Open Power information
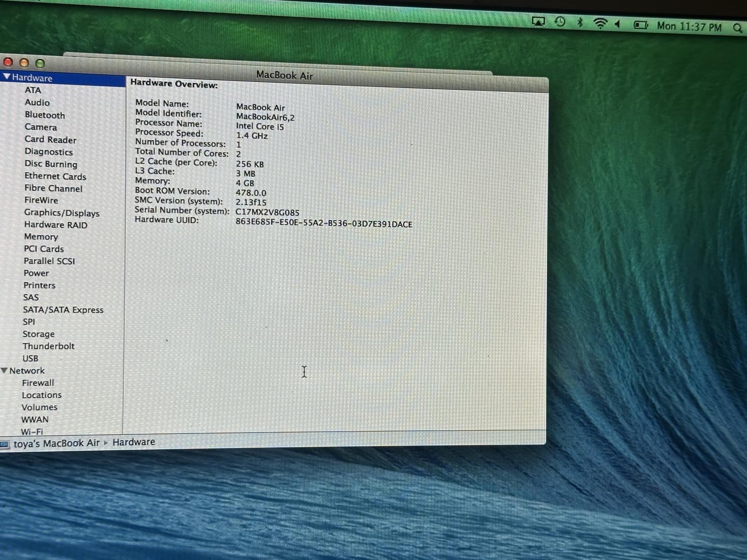The image size is (747, 560). pos(36,273)
